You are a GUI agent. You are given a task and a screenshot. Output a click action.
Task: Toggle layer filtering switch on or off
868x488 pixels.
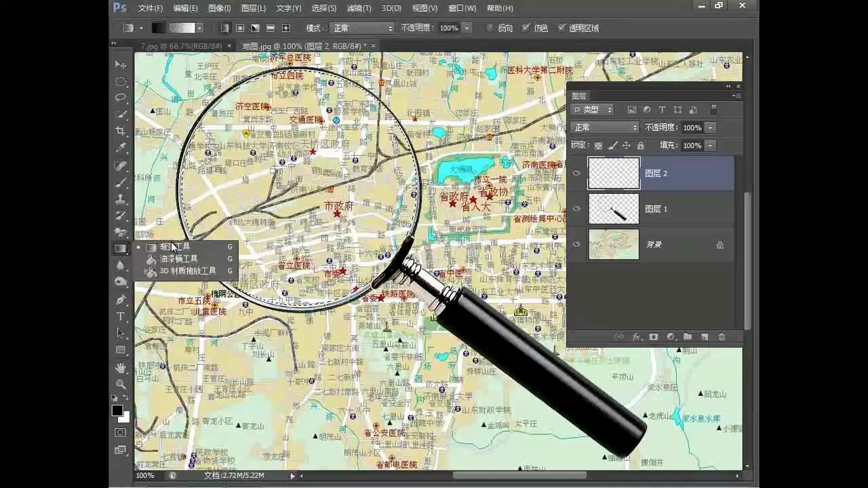(713, 109)
